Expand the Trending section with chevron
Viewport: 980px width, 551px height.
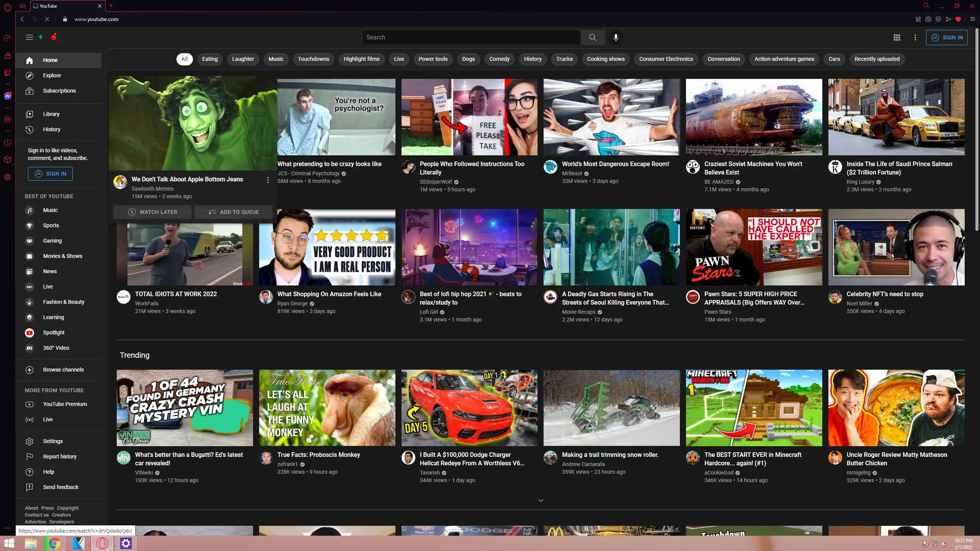click(x=541, y=500)
